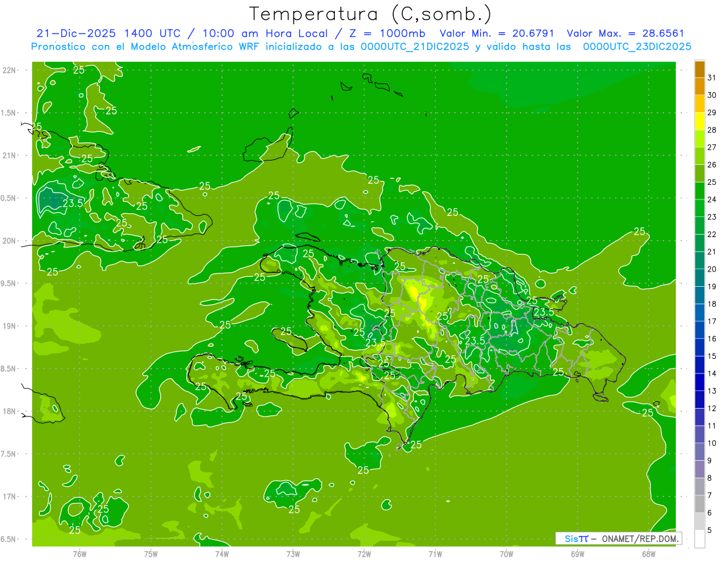This screenshot has width=728, height=562.
Task: Select the '72W' longitude axis label
Action: (x=364, y=554)
